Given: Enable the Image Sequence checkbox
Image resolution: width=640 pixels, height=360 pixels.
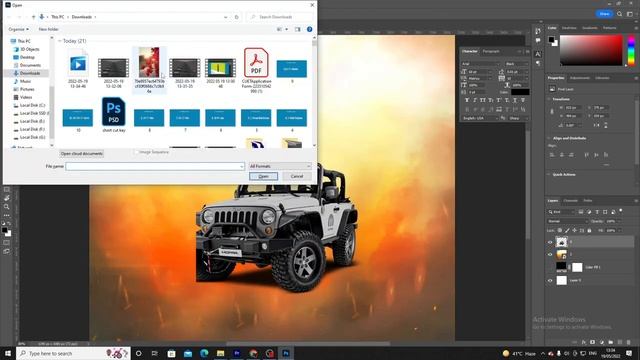Looking at the screenshot, I should pyautogui.click(x=136, y=152).
